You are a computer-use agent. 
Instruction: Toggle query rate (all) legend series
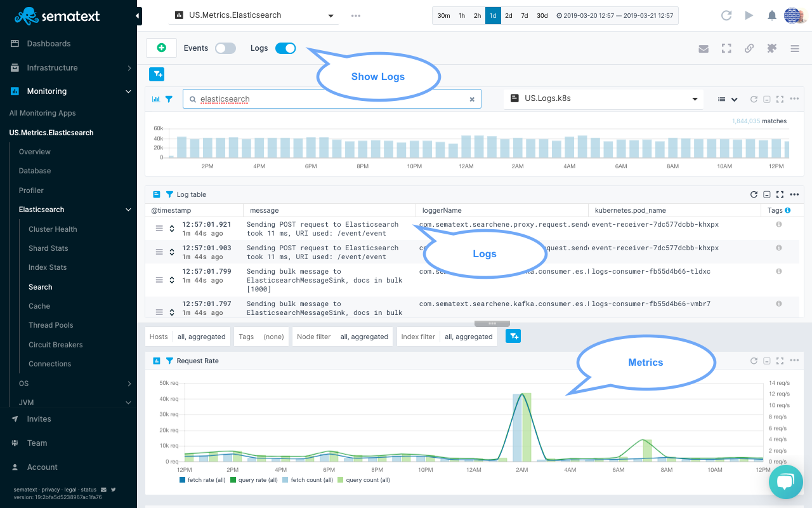(254, 480)
